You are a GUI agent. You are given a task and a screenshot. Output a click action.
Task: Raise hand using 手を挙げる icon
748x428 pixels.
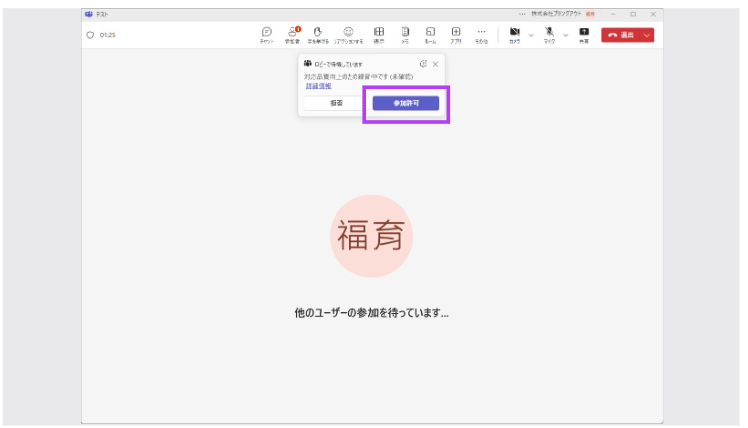coord(318,35)
